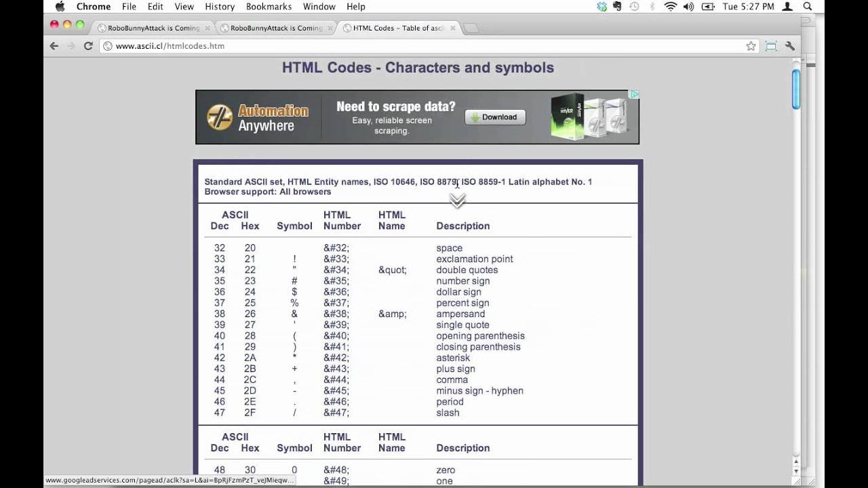Open Spotlight search magnifier
The height and width of the screenshot is (488, 868).
tap(808, 7)
